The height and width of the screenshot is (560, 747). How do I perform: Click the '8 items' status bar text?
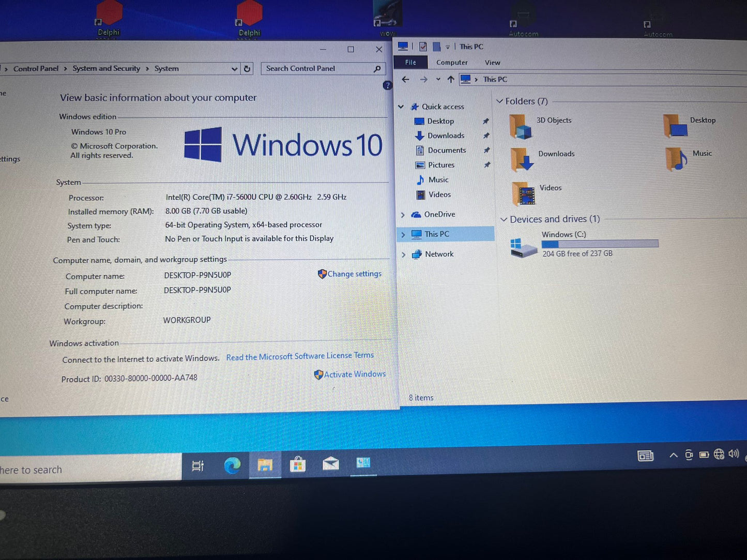tap(421, 398)
